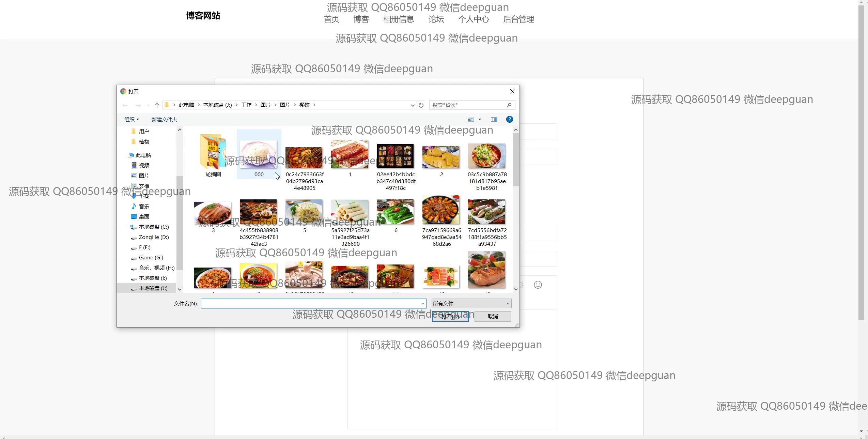Select 桌面 in the navigation tree

(144, 216)
